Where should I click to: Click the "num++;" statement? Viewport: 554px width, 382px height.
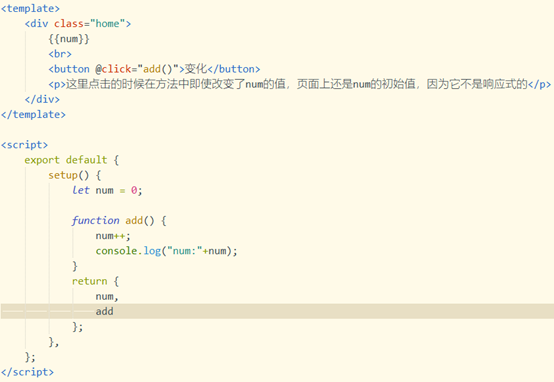[113, 236]
